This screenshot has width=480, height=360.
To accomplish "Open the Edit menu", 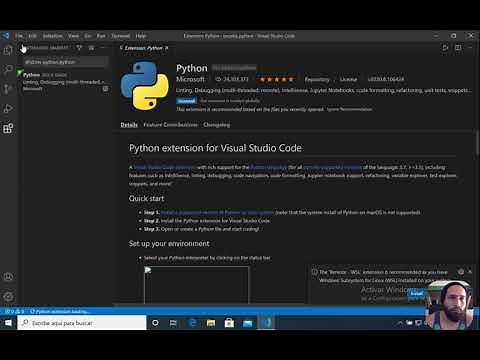I will pyautogui.click(x=32, y=36).
